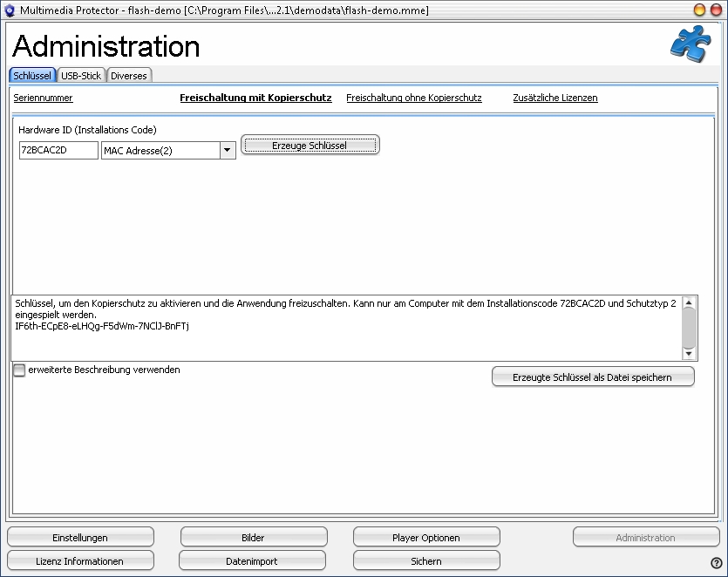Open 'Freischaltung ohne Kopierschutz' link
728x577 pixels.
click(414, 98)
